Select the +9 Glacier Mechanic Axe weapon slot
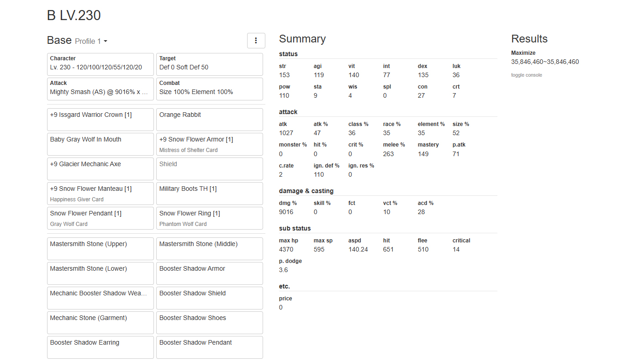 (x=100, y=168)
